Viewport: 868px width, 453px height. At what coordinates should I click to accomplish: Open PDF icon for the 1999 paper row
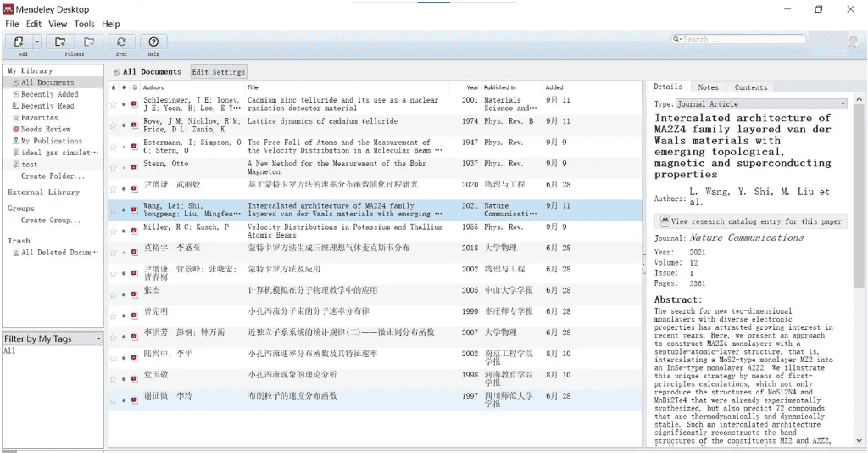tap(135, 316)
